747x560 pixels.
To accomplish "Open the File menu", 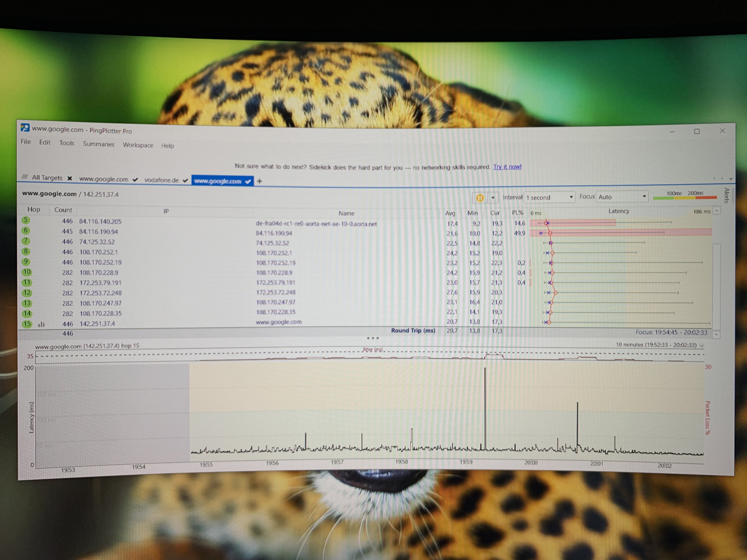I will (26, 142).
